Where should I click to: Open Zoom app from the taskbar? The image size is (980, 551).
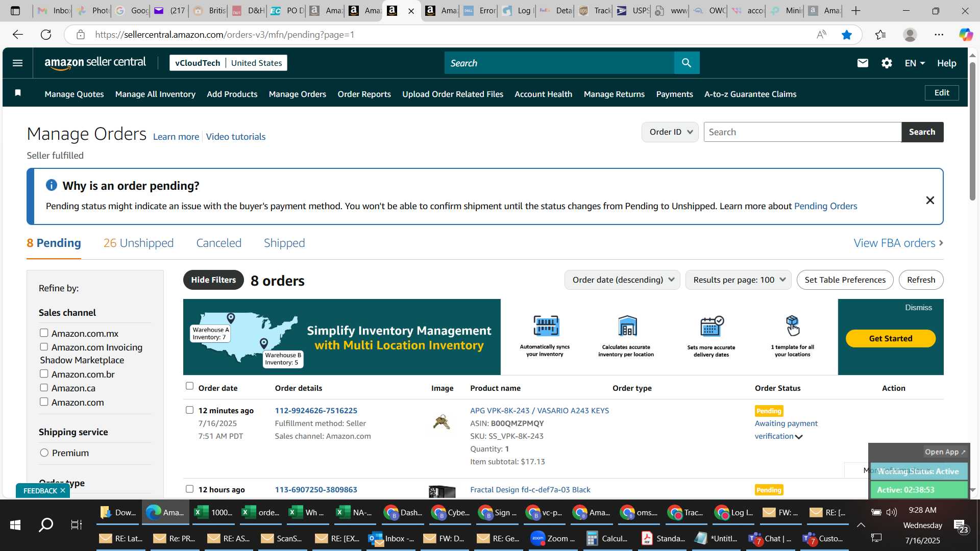click(553, 538)
